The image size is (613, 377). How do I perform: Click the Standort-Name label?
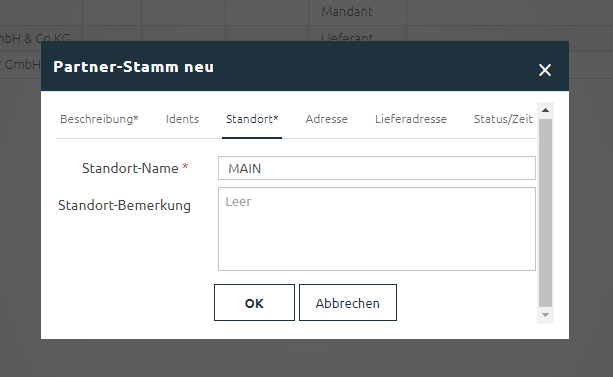pos(135,168)
